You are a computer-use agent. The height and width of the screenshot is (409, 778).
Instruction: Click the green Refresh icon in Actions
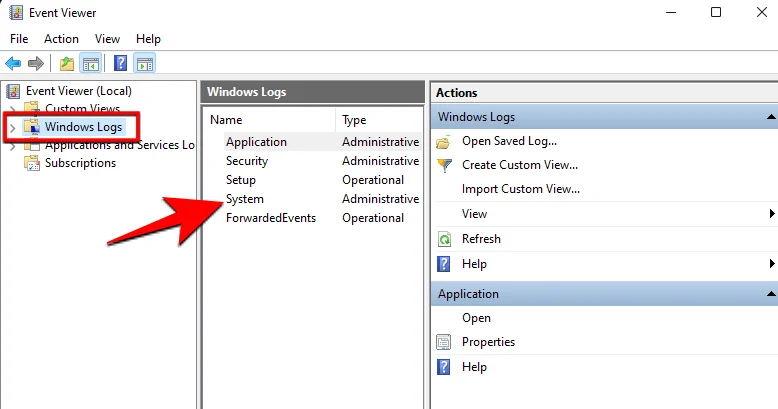tap(444, 239)
